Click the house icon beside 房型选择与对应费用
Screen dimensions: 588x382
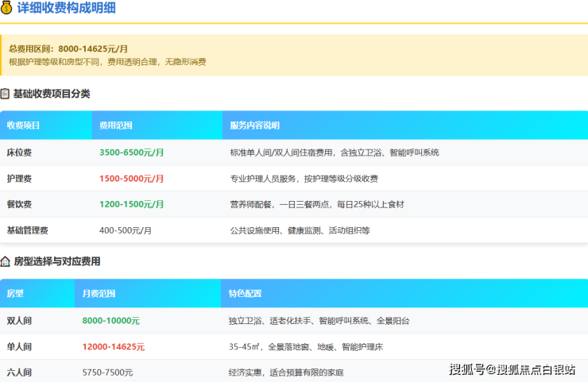click(x=5, y=261)
